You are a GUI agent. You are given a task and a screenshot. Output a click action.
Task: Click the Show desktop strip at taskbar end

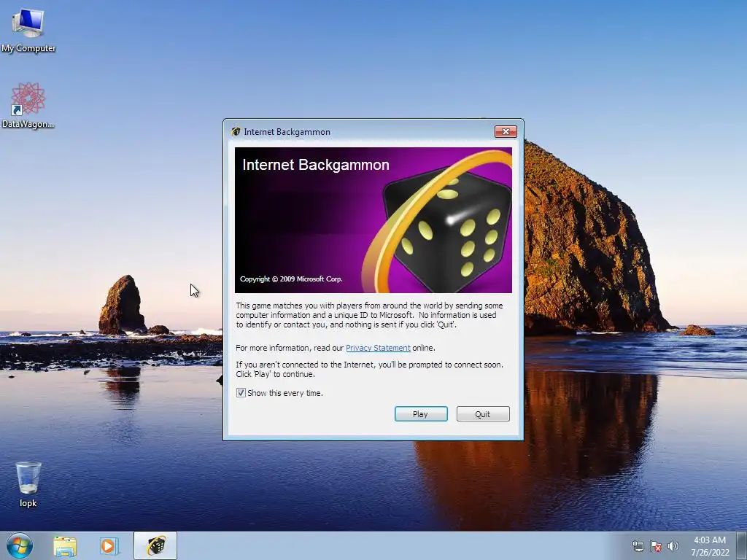point(742,545)
